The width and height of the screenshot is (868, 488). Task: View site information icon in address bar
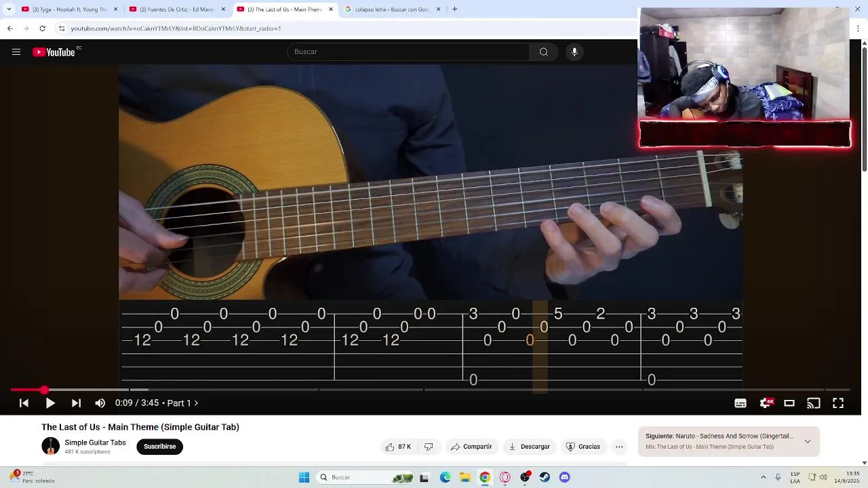62,28
